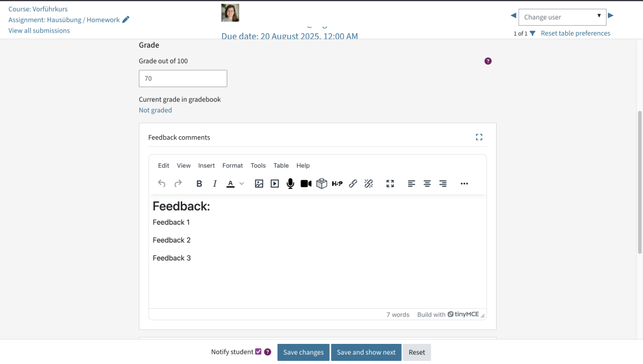Insert H5P content

[x=337, y=184]
